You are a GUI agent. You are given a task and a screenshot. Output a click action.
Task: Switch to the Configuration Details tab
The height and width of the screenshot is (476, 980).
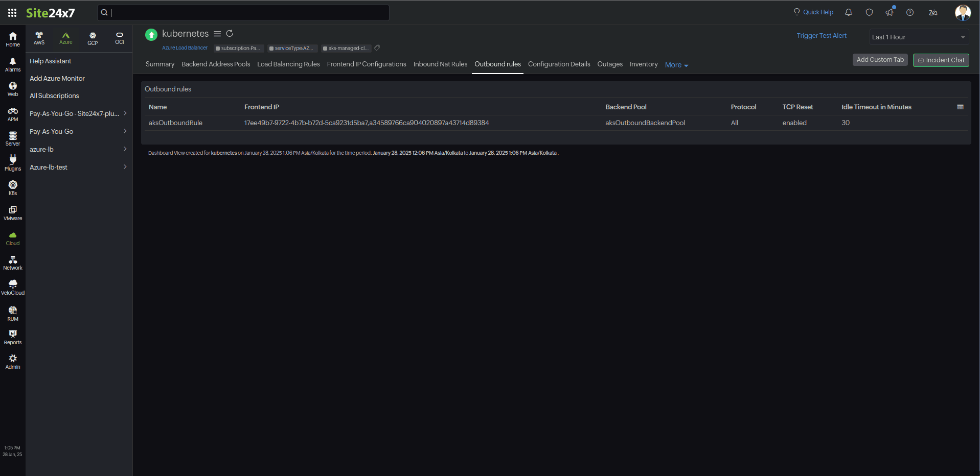click(559, 64)
